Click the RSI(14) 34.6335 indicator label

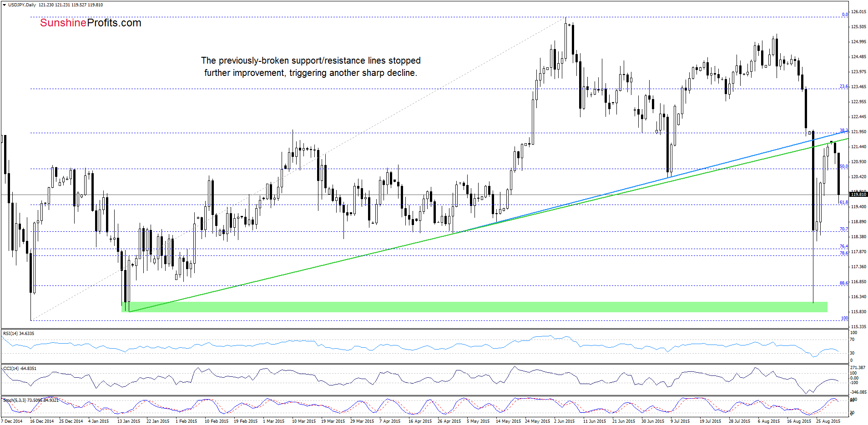click(x=19, y=333)
